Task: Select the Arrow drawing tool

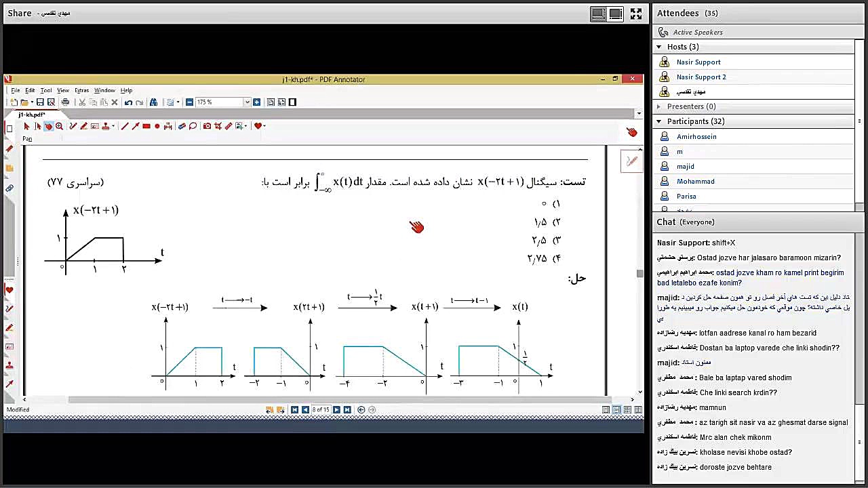Action: (136, 126)
